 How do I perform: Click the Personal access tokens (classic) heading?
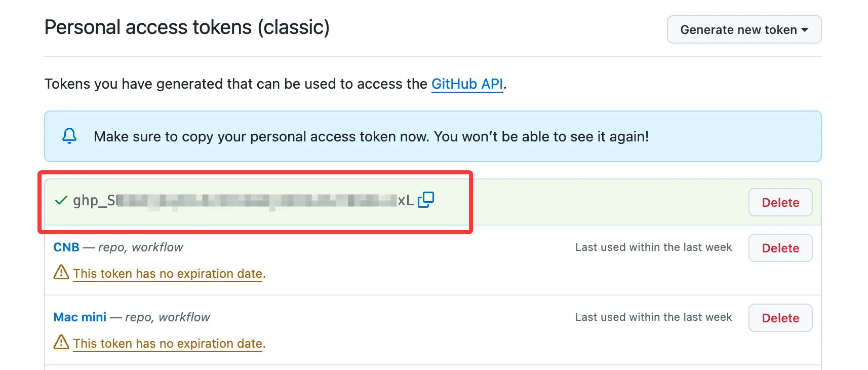[x=187, y=27]
